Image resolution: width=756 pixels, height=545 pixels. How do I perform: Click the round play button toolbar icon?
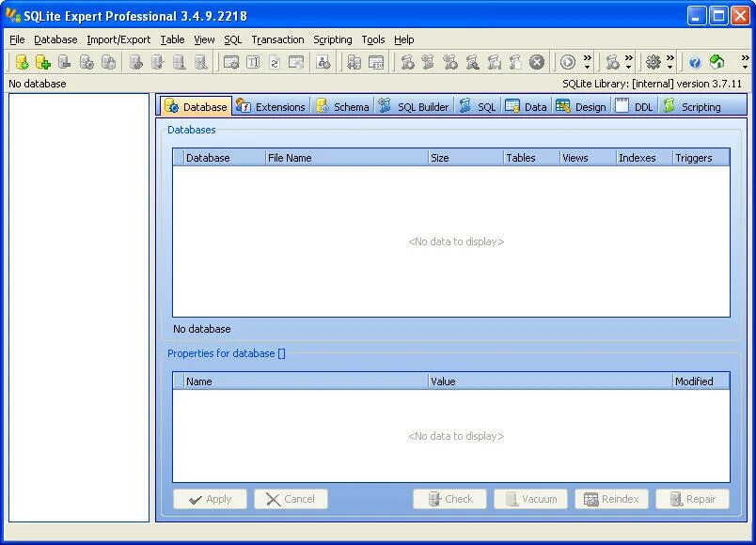coord(568,62)
